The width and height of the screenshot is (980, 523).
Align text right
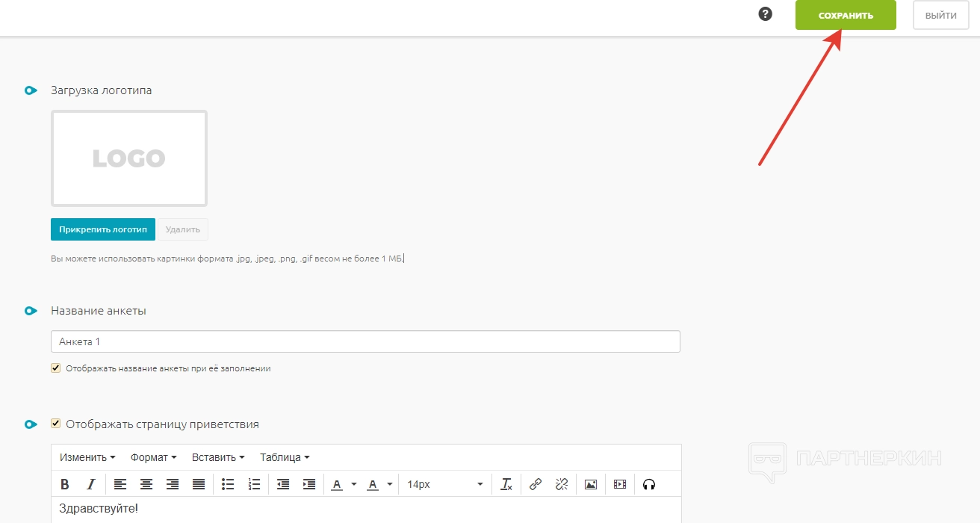coord(173,484)
